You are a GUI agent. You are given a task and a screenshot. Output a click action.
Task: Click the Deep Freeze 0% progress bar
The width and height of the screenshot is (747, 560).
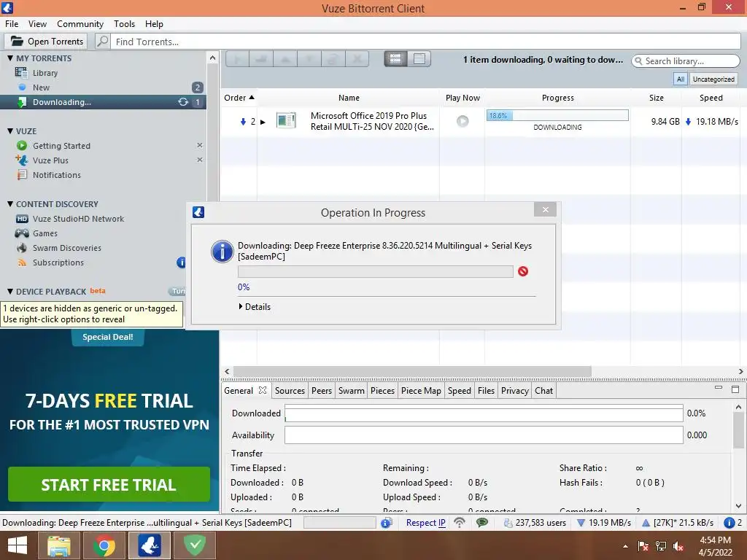point(376,271)
